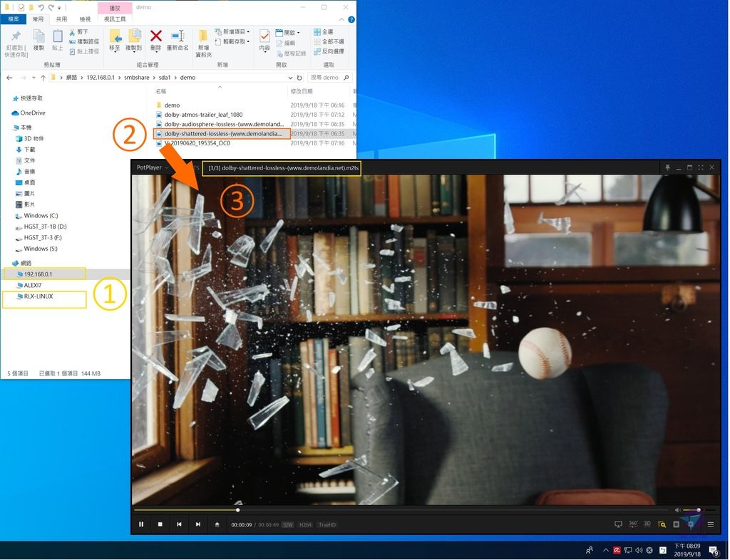Viewport: 730px width, 560px height.
Task: Click the 複製 copy icon in ribbon
Action: 38,36
